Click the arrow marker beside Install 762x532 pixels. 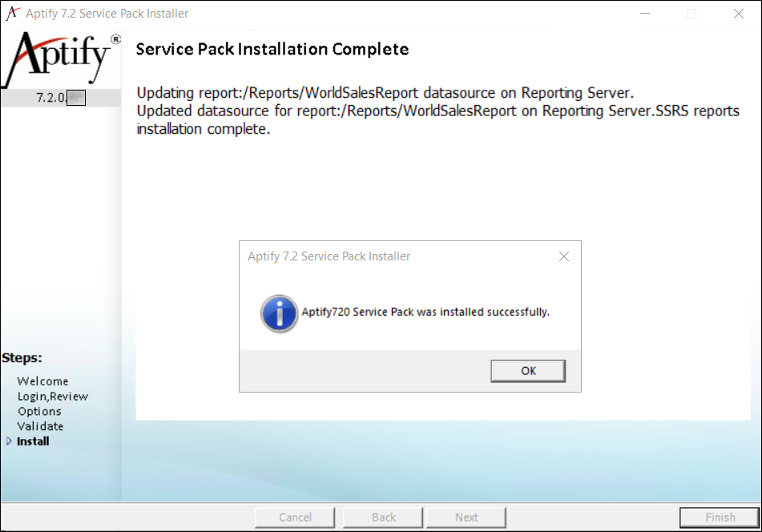point(9,441)
